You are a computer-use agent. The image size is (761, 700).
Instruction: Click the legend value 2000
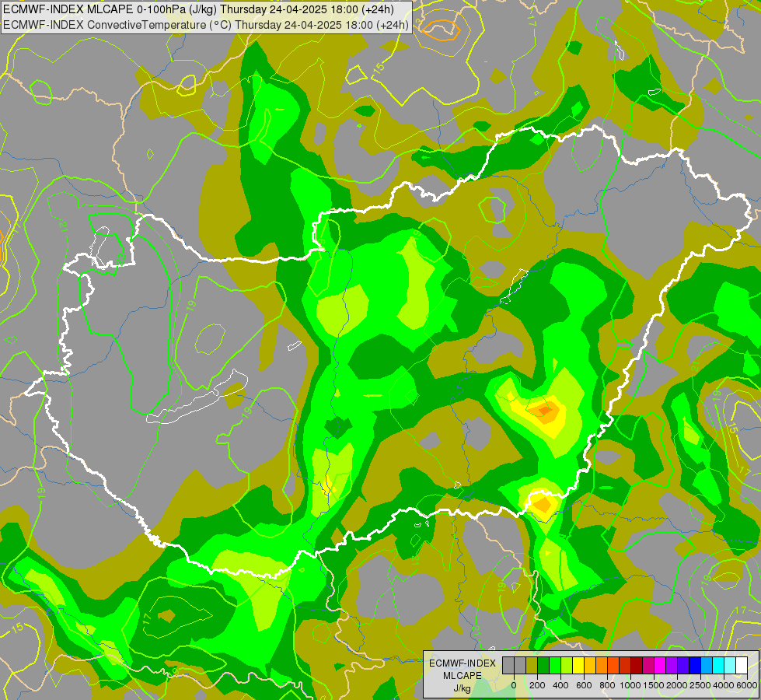(678, 685)
